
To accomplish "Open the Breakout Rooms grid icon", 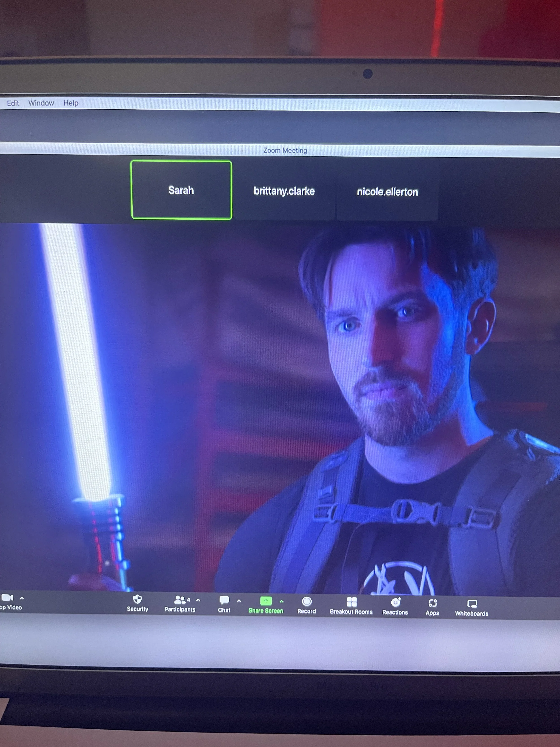I will click(352, 602).
